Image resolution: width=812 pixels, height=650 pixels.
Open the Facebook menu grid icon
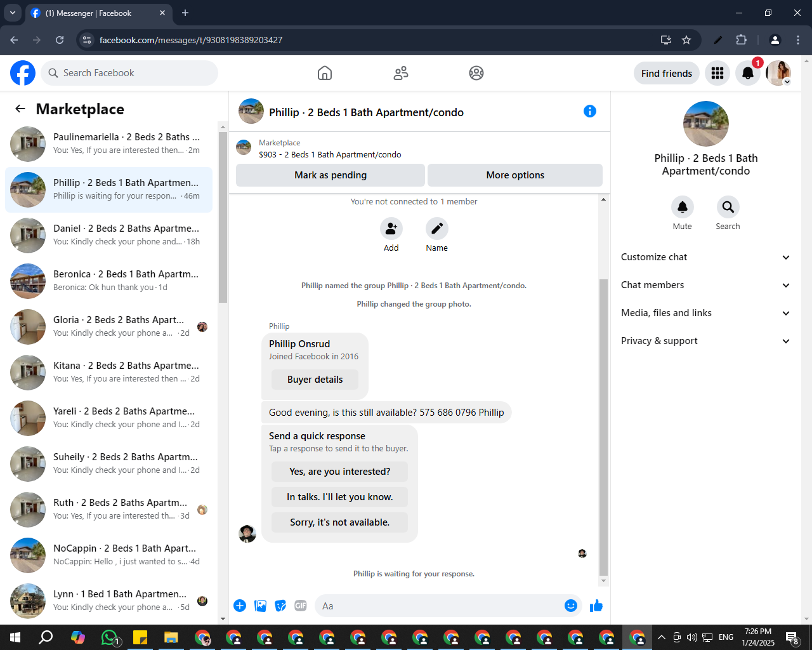(x=717, y=73)
